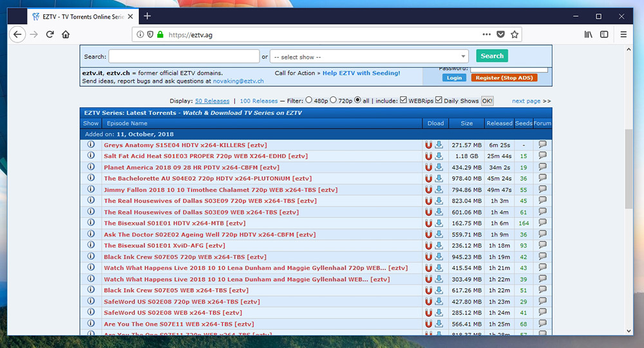Select the 720p filter radio button
This screenshot has height=348, width=644.
pos(333,100)
